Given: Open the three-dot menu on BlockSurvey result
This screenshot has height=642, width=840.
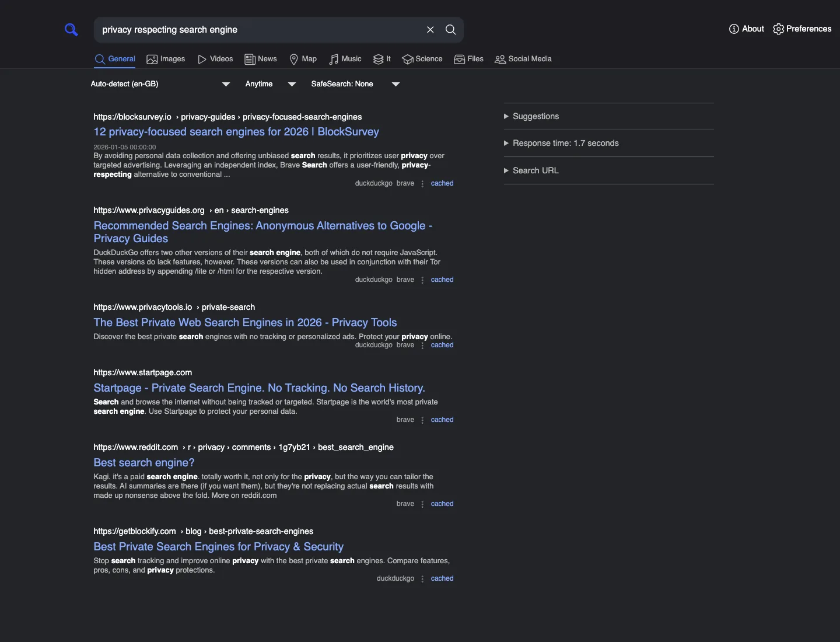Looking at the screenshot, I should [x=422, y=184].
